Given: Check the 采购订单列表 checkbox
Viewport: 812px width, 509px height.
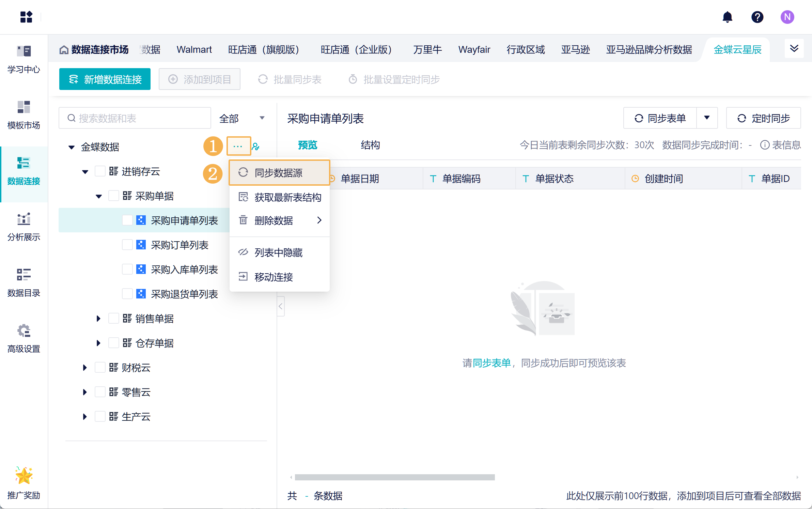Looking at the screenshot, I should click(x=127, y=245).
